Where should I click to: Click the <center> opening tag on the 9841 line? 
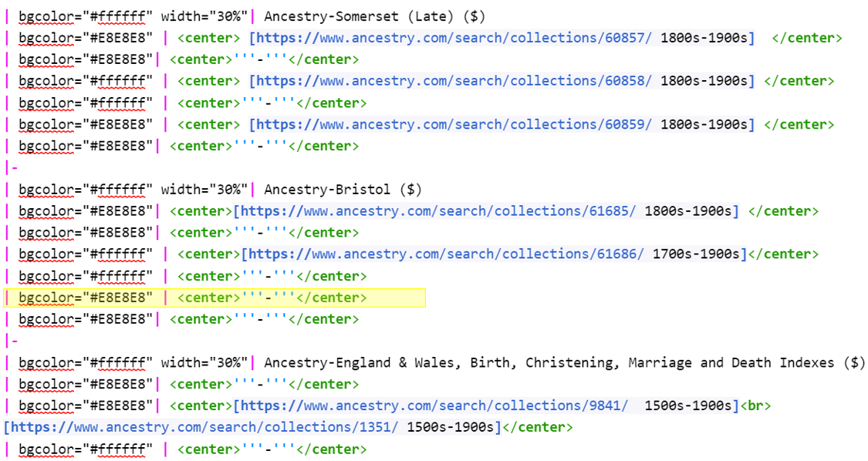point(201,406)
